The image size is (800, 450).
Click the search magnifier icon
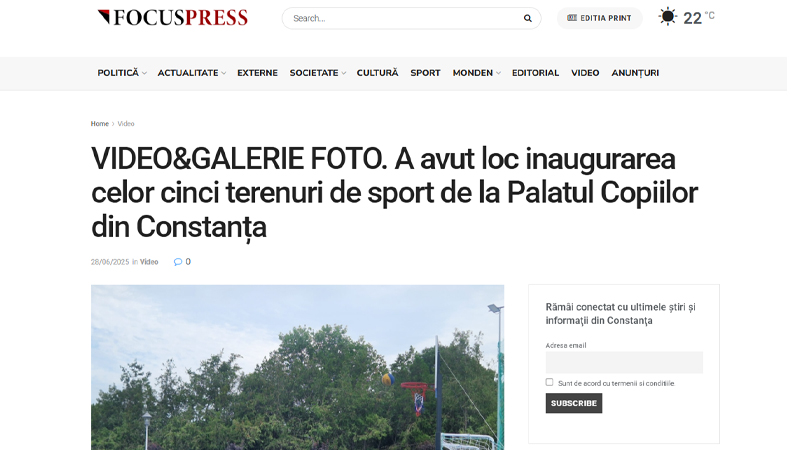[528, 18]
